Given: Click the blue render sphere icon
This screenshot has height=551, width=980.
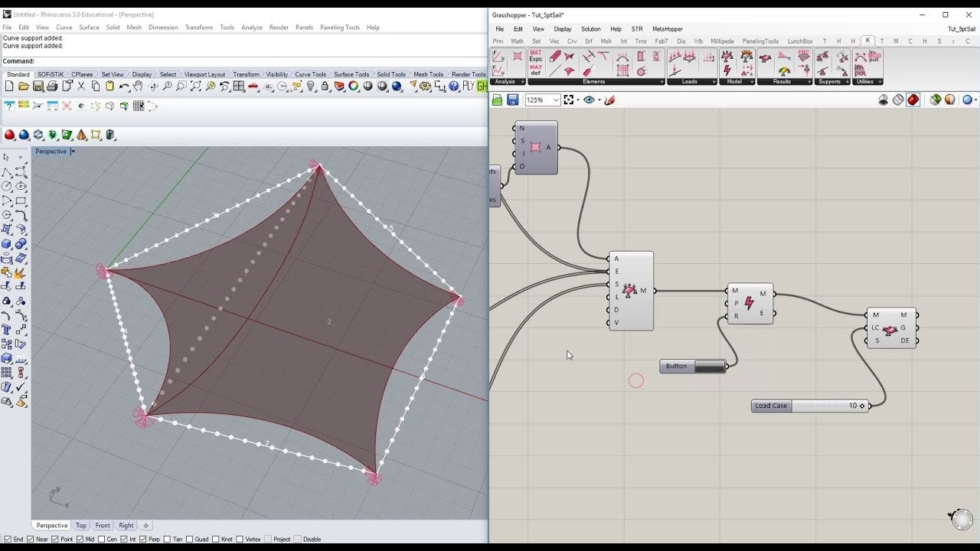Looking at the screenshot, I should (397, 86).
